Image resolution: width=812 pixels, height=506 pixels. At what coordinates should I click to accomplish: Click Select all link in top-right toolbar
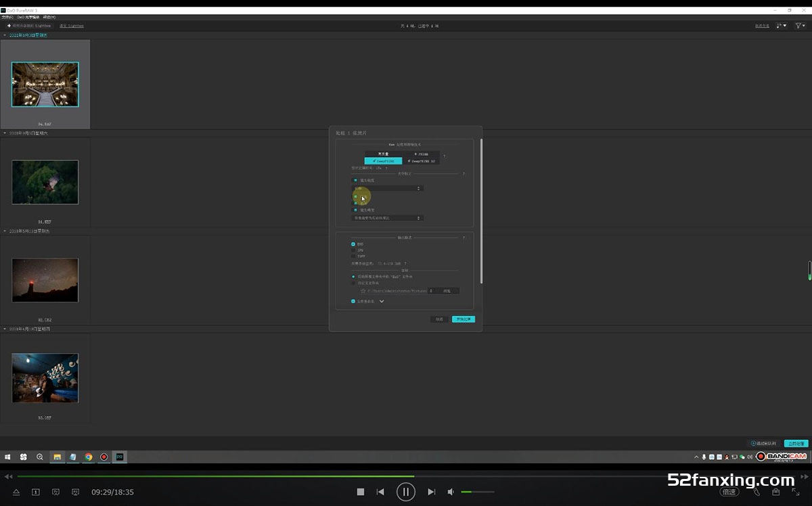[762, 26]
